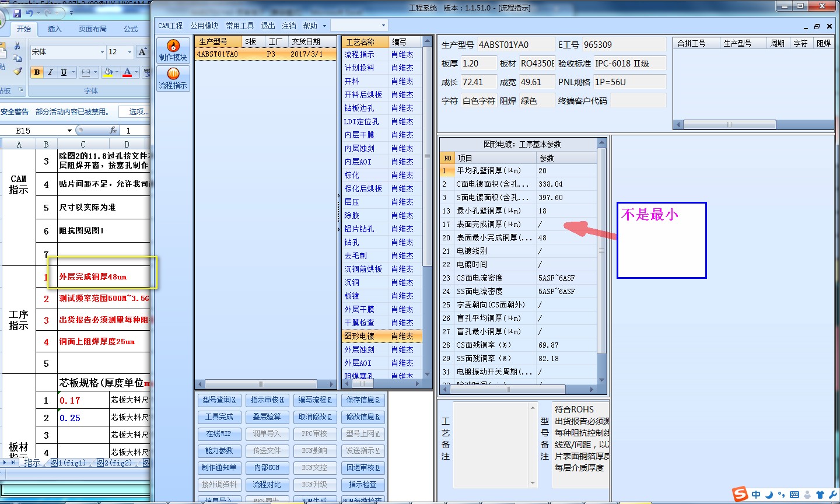Click the 流程对比 button
The height and width of the screenshot is (504, 840).
267,484
